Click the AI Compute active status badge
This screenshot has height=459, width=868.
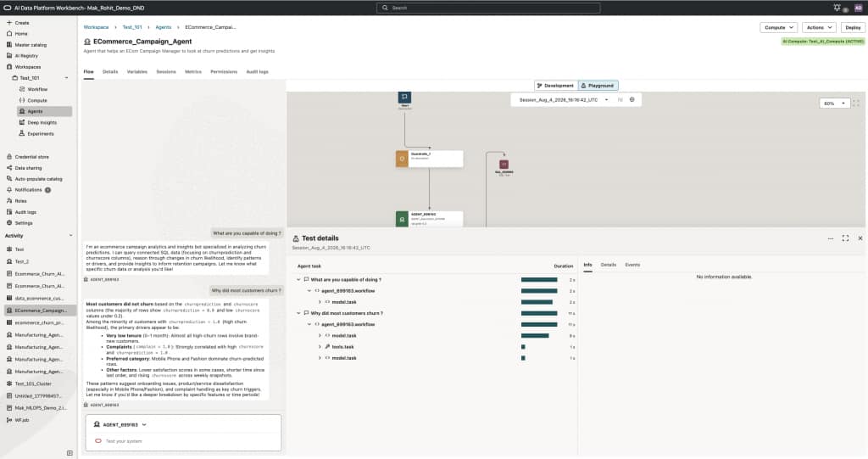coord(822,42)
